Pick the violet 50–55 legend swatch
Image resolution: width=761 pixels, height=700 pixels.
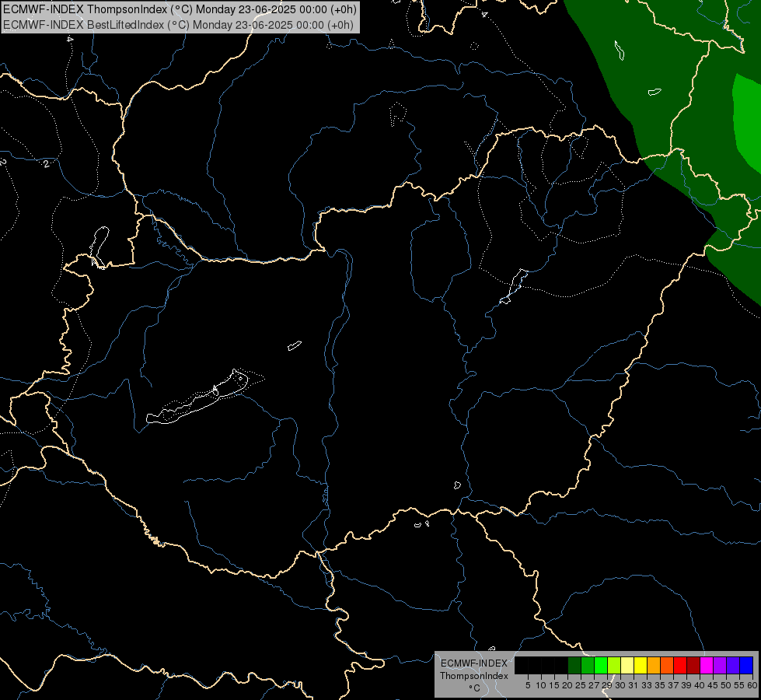(x=733, y=665)
